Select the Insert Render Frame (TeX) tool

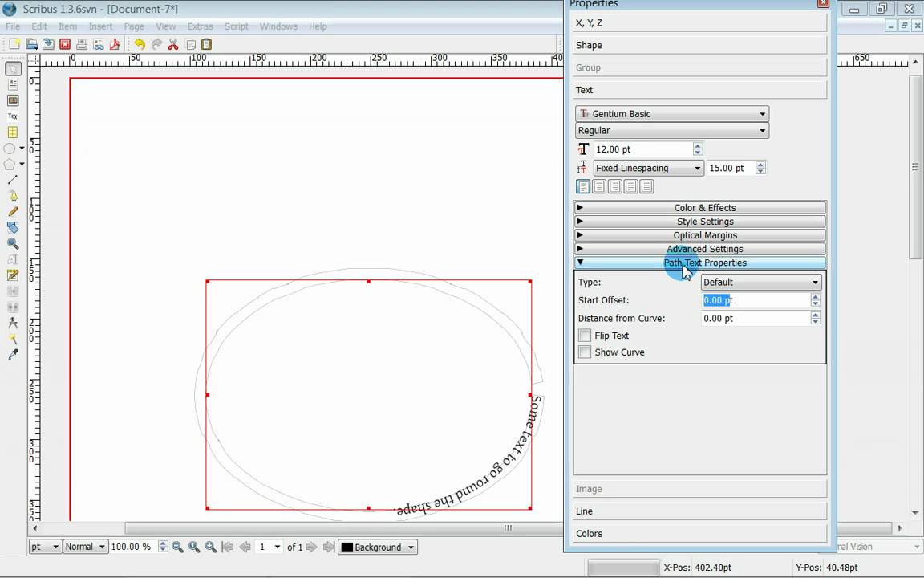click(13, 116)
